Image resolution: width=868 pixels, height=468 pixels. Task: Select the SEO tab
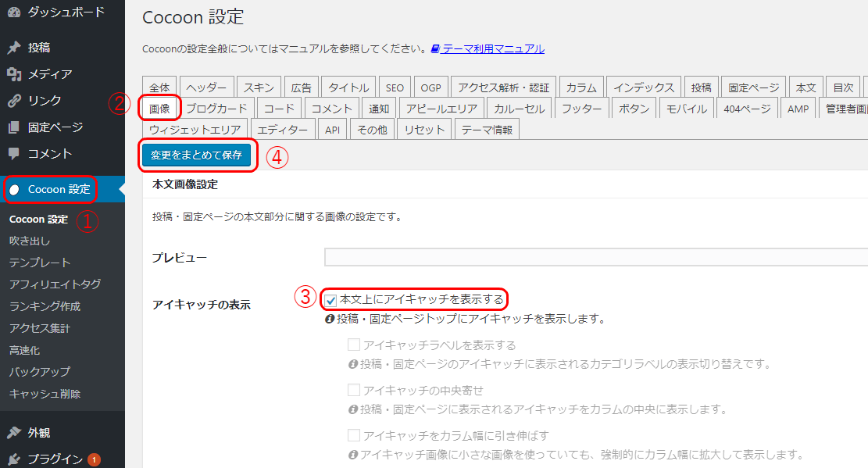coord(395,87)
